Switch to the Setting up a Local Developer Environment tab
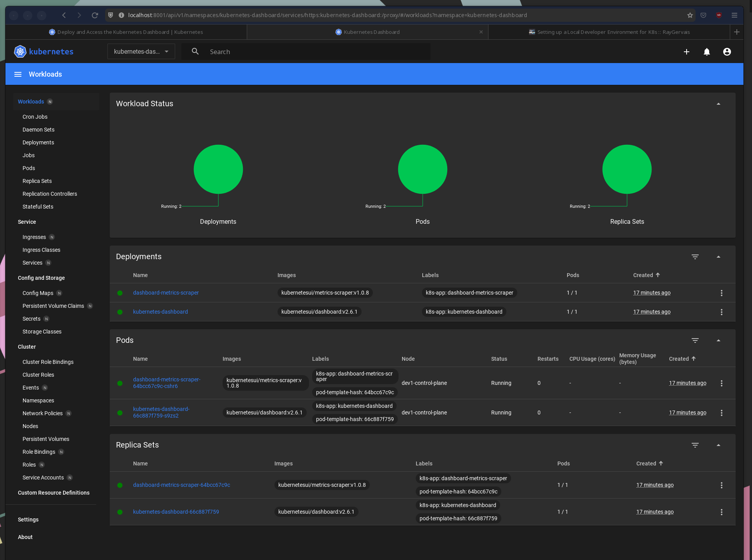Screen dimensions: 752x560 609,32
